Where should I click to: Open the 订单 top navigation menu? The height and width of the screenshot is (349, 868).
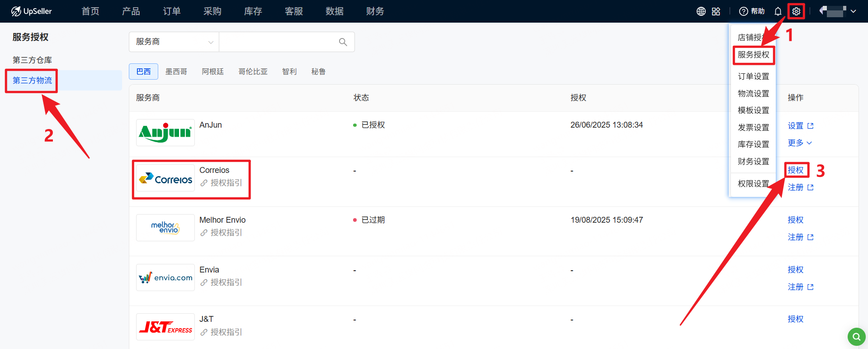pos(172,11)
